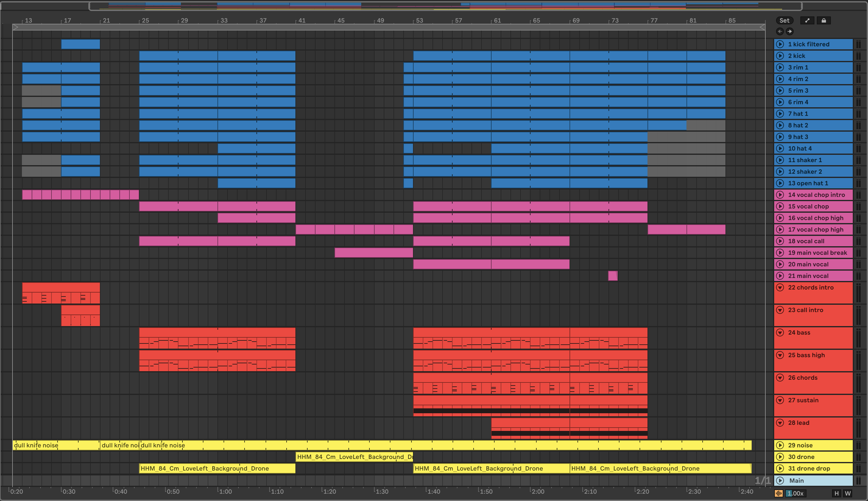Click the small pink clip on 21 main vocal

[612, 276]
